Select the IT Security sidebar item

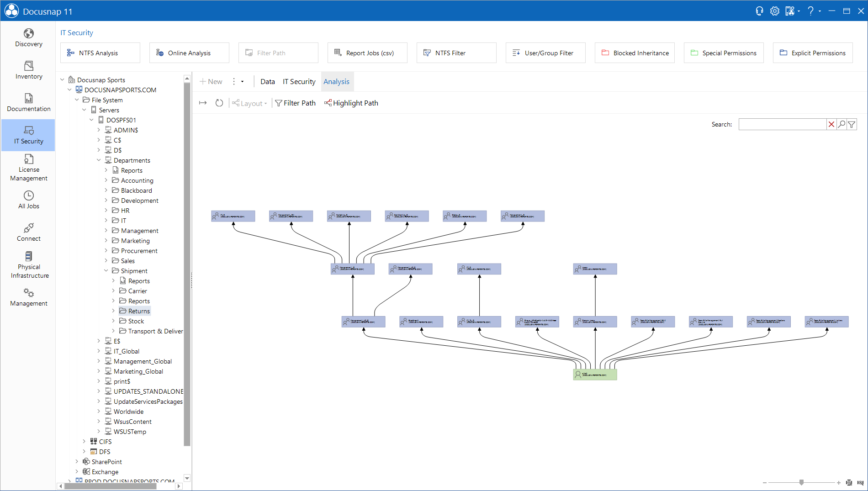pyautogui.click(x=28, y=135)
